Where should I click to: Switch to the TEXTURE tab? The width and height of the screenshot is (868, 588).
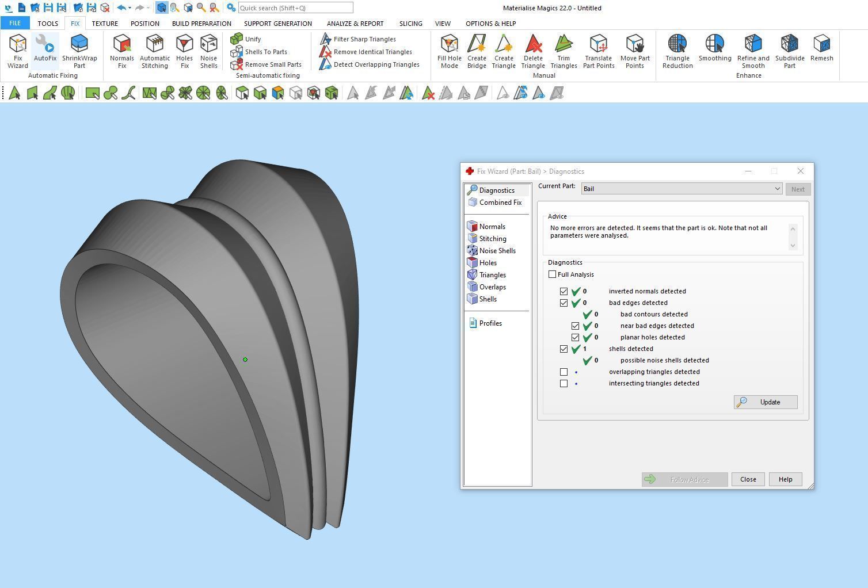[x=105, y=24]
